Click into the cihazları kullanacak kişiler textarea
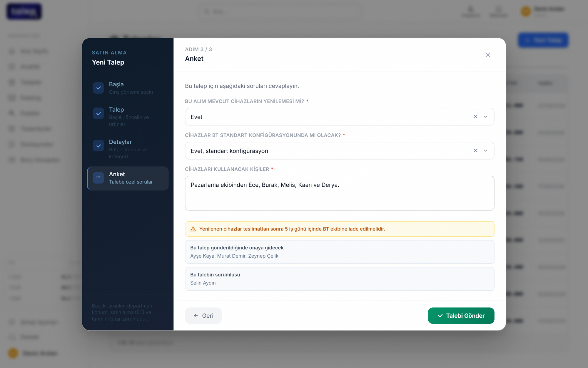This screenshot has width=588, height=368. (340, 193)
